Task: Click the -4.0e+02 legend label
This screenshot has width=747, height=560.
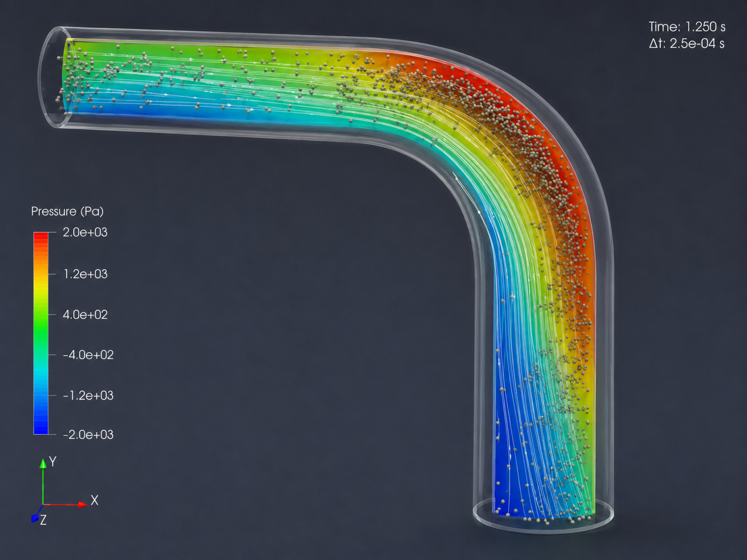Action: point(88,355)
